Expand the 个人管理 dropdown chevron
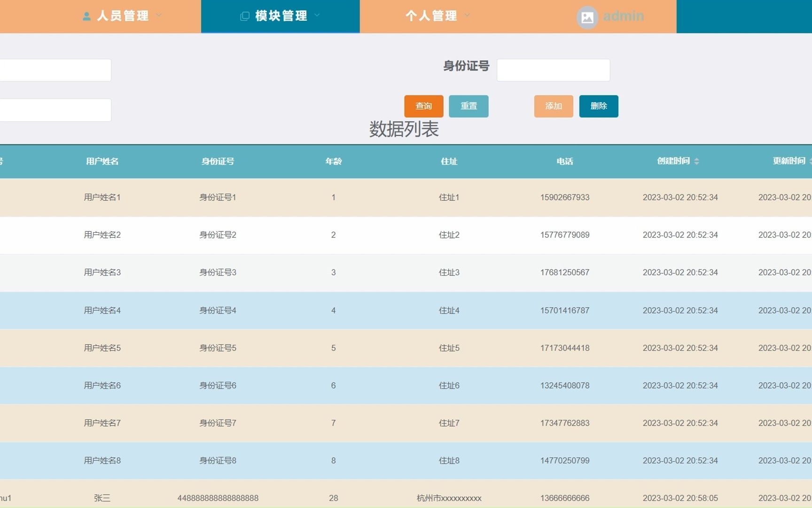Viewport: 812px width, 508px height. pos(467,15)
